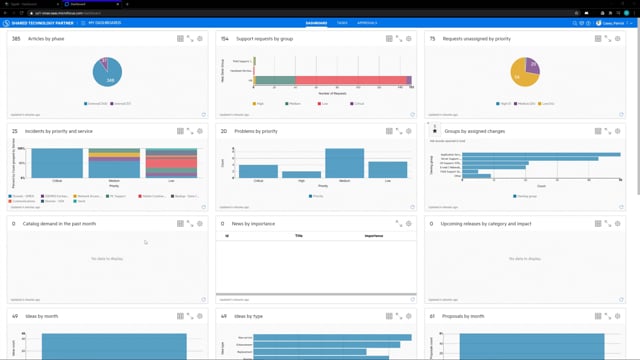
Task: Expand Requests unassigned by priority widget
Action: click(x=608, y=38)
